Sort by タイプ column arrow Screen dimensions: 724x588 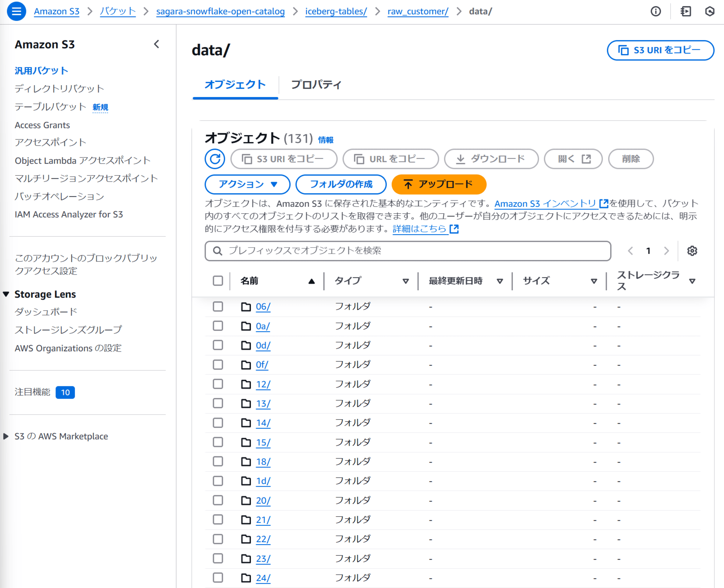[x=405, y=281]
